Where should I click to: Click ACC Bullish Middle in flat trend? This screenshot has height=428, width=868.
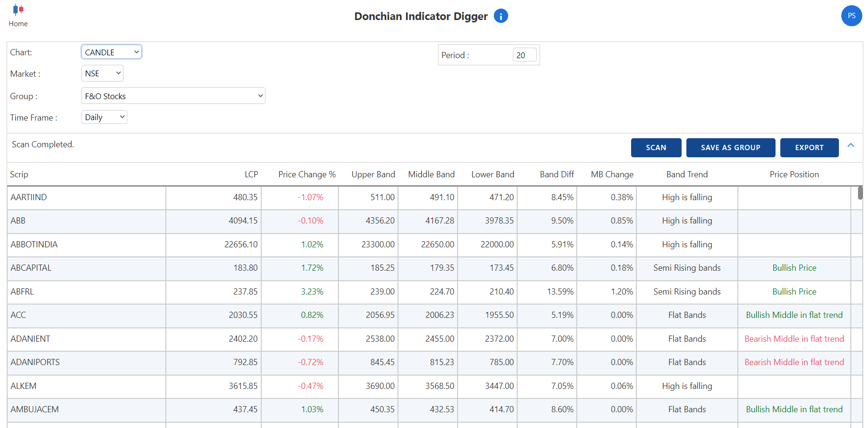click(794, 315)
